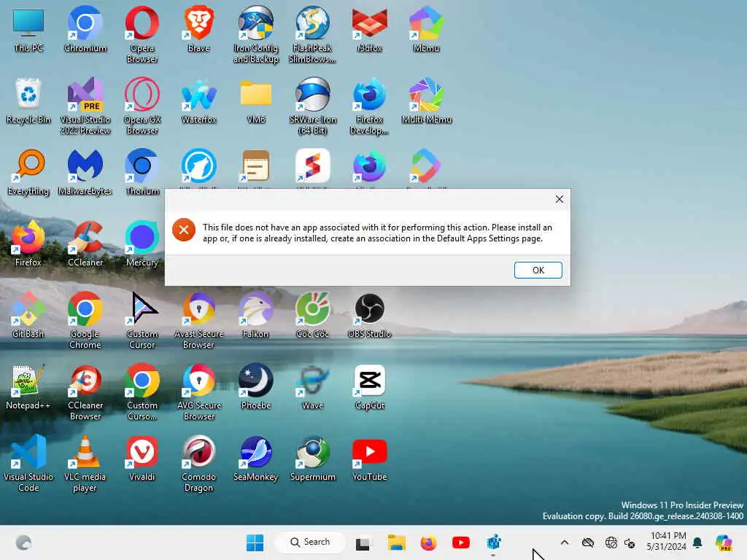Image resolution: width=747 pixels, height=560 pixels.
Task: Open the notification bell
Action: (x=697, y=542)
